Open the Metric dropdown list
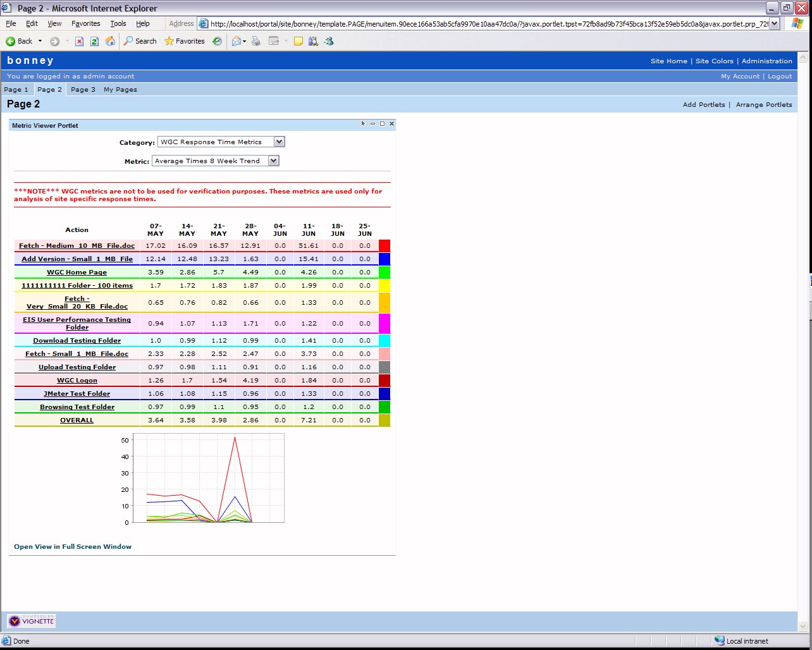 point(273,161)
